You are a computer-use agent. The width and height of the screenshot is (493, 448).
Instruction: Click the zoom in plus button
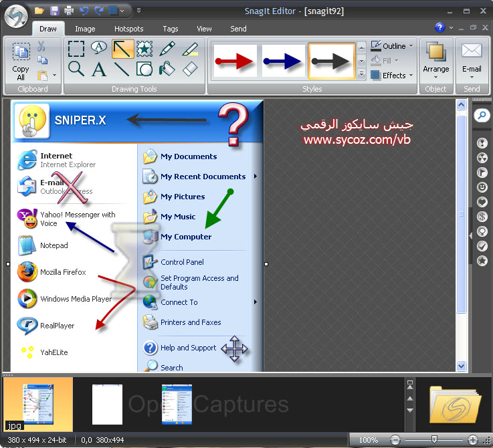tap(472, 439)
